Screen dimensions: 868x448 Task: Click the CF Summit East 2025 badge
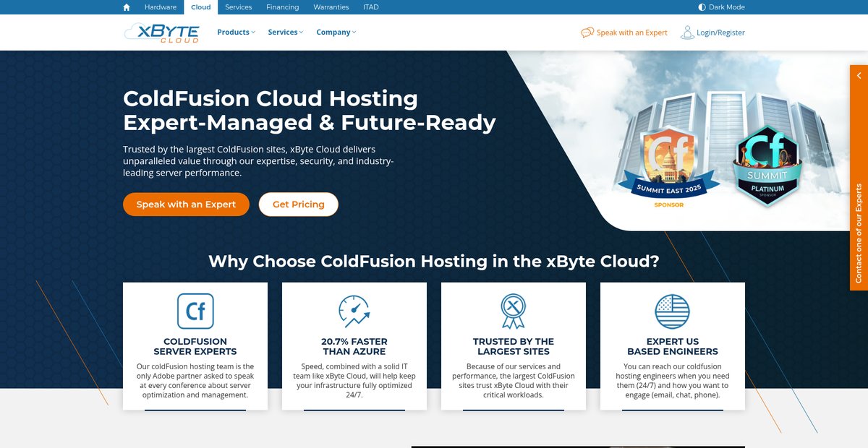(x=669, y=168)
